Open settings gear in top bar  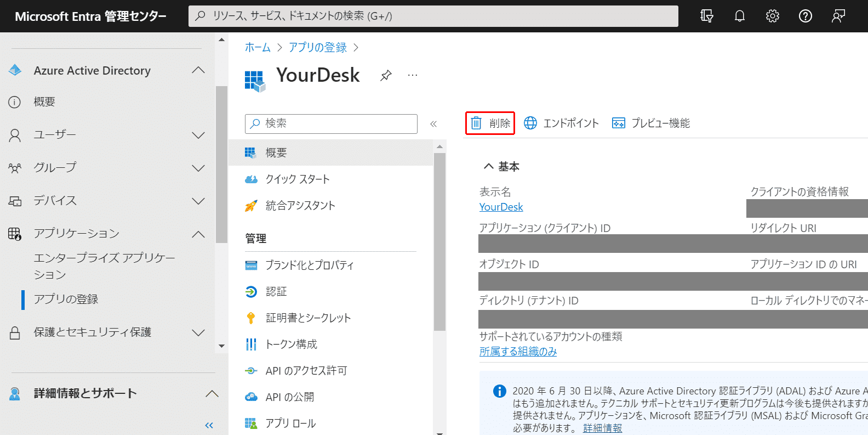(773, 16)
